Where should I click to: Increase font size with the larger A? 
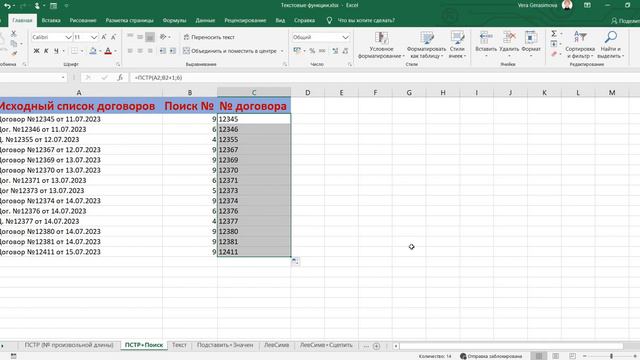click(x=104, y=37)
